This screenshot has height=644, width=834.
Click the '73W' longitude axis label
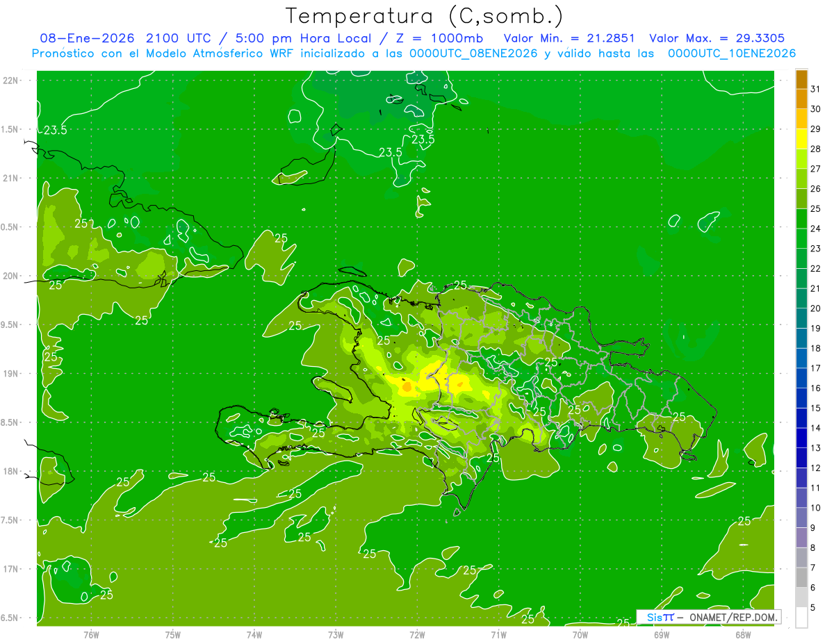[x=336, y=634]
